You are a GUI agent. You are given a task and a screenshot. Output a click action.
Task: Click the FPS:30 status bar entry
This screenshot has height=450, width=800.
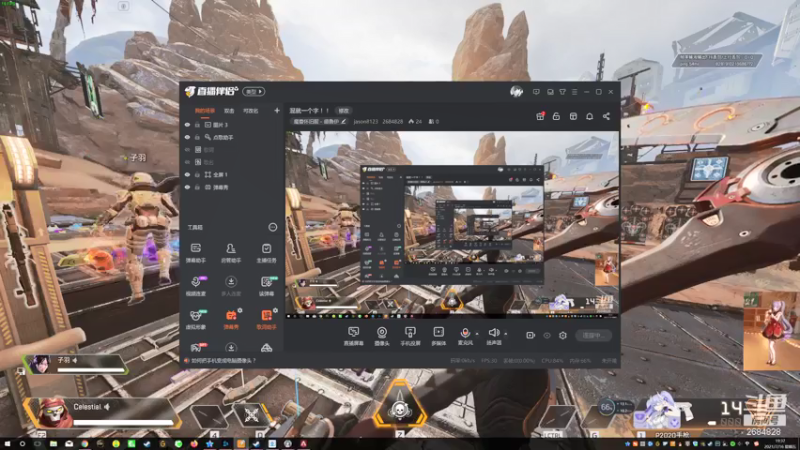pos(489,361)
